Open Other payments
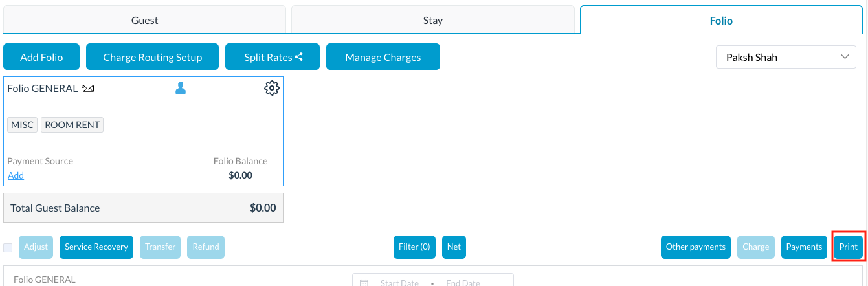868x286 pixels. (x=695, y=247)
